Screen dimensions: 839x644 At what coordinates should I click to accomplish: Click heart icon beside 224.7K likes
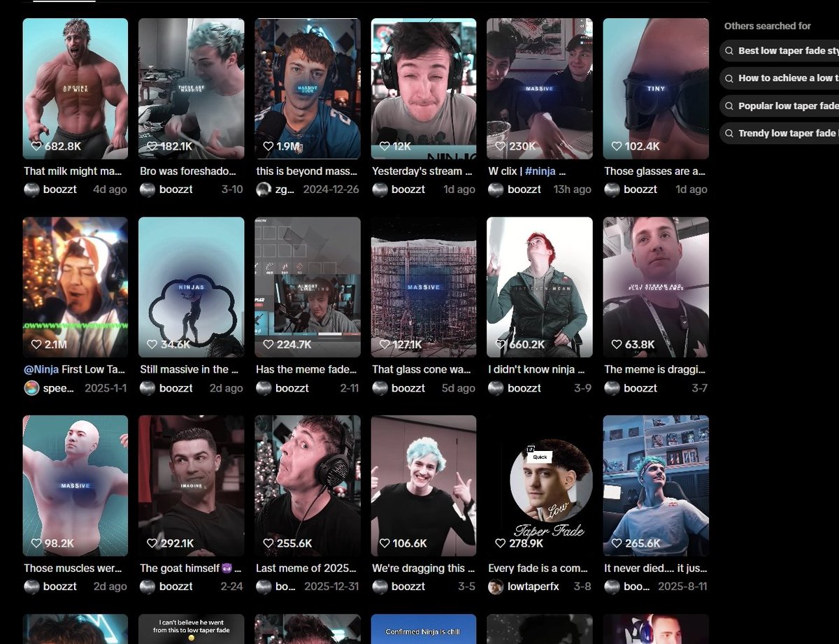coord(268,345)
